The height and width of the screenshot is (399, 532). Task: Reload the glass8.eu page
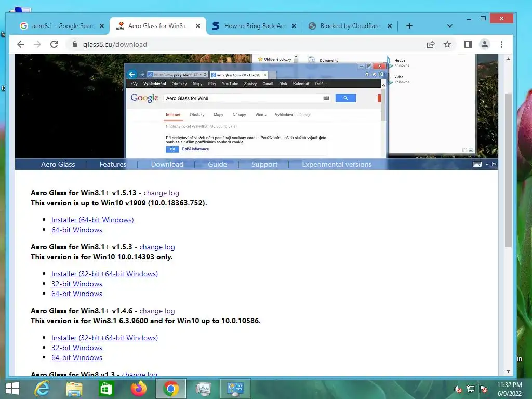coord(54,45)
